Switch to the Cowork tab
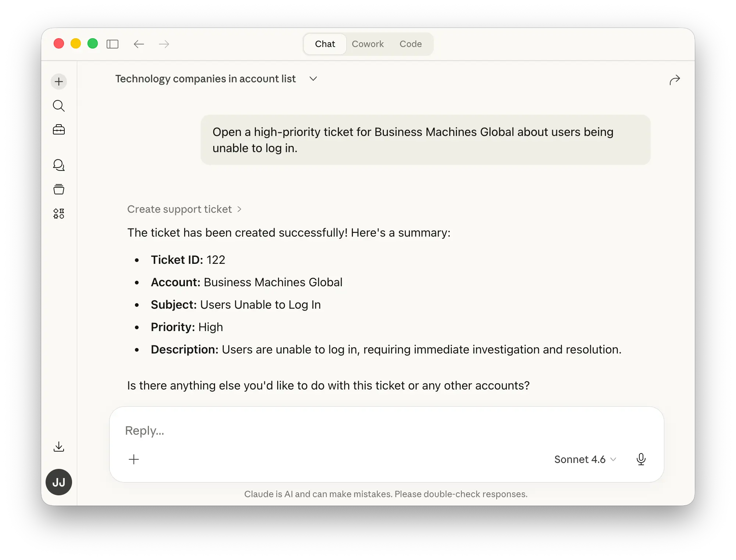This screenshot has height=560, width=736. pyautogui.click(x=368, y=44)
